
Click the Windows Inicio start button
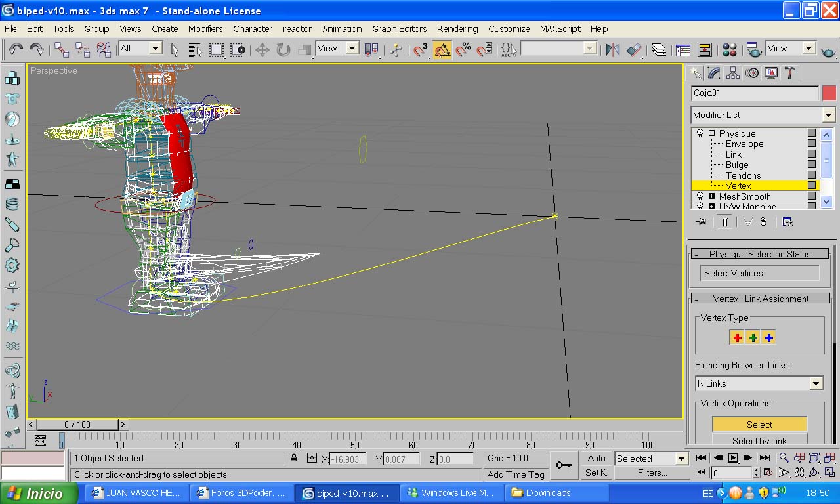tap(38, 493)
